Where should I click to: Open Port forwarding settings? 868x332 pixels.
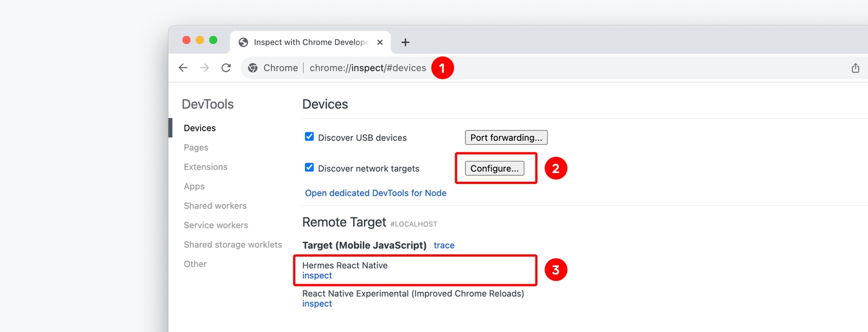point(506,137)
